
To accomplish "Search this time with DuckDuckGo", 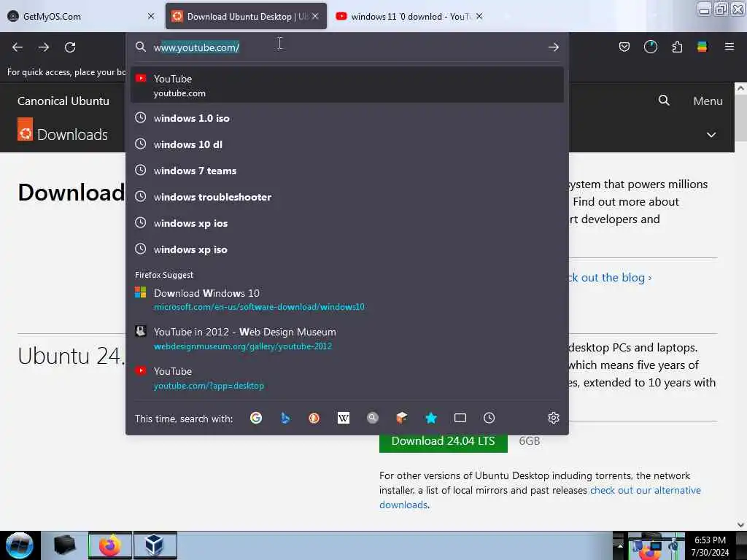I will click(314, 418).
